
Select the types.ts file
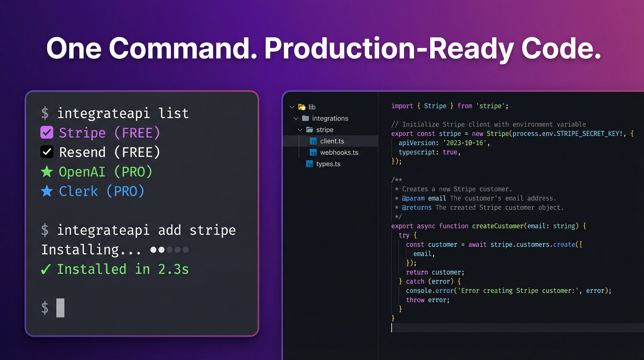pyautogui.click(x=328, y=164)
